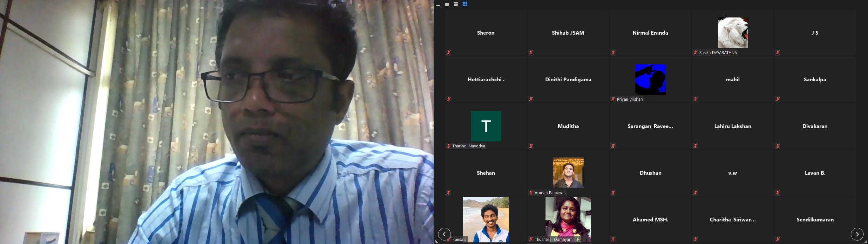Hide the thumbnail video panel with minimize icon
The width and height of the screenshot is (868, 244).
point(438,4)
